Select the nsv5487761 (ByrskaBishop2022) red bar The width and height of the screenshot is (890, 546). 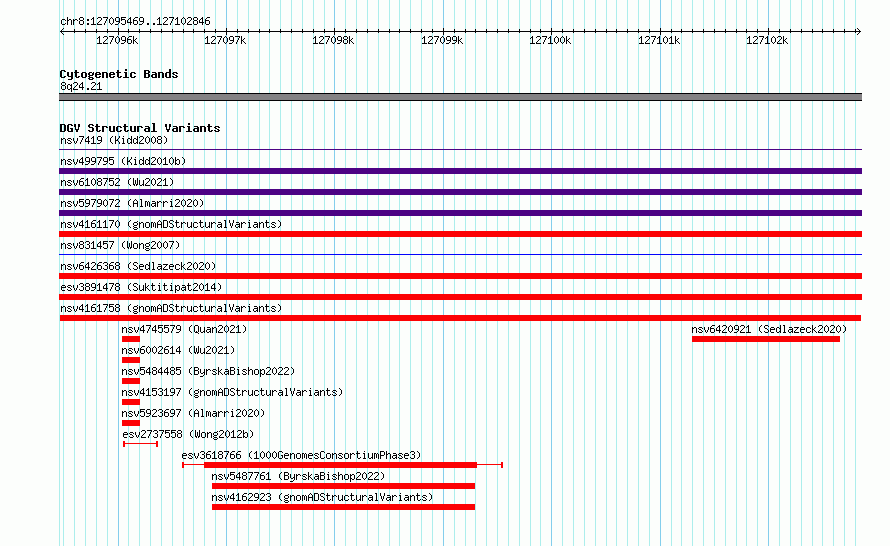tap(343, 486)
